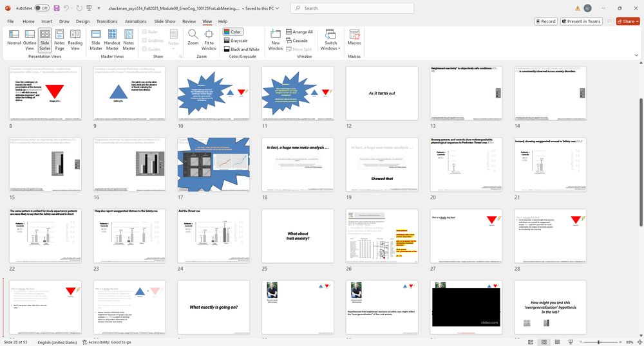Open Slide Master view
The image size is (644, 346).
(x=96, y=39)
